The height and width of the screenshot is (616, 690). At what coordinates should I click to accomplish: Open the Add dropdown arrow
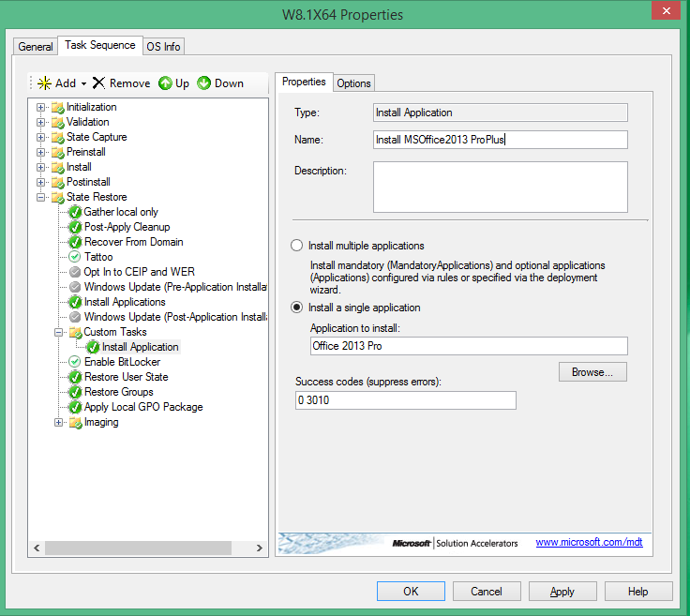point(83,84)
